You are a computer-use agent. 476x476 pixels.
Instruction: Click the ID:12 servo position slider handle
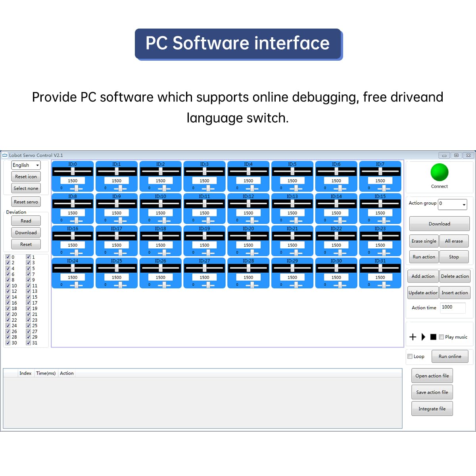pos(248,203)
